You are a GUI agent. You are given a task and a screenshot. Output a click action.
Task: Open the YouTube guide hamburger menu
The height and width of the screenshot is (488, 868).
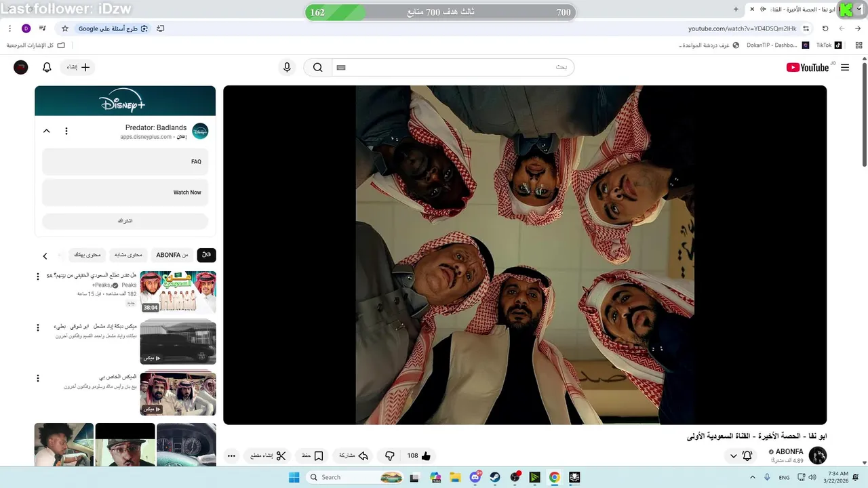844,67
